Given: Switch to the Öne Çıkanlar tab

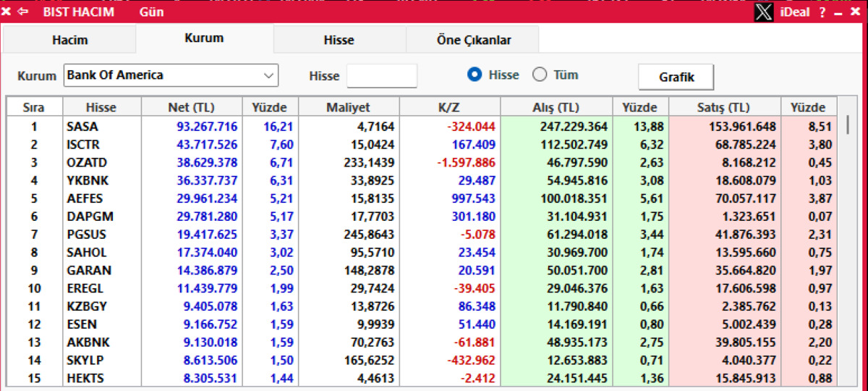Looking at the screenshot, I should coord(473,41).
